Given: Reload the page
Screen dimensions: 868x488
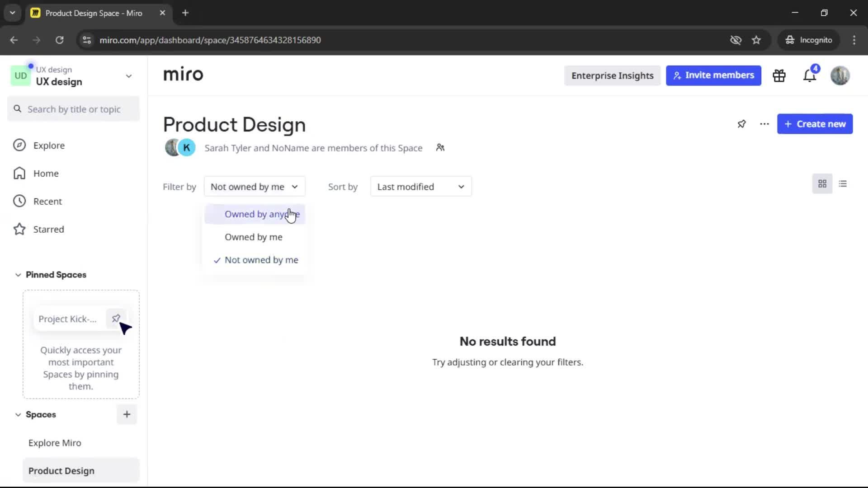Looking at the screenshot, I should pos(60,40).
